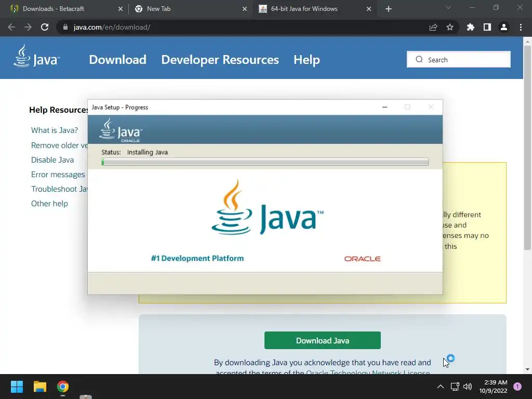
Task: Bookmark this page with the star icon
Action: point(450,27)
